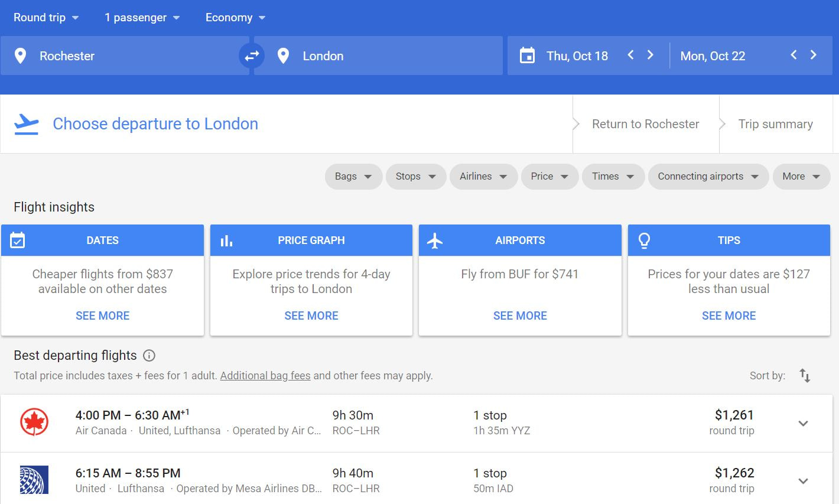Screen dimensions: 839x504
Task: Click the 50m IAD layover text
Action: [x=493, y=489]
